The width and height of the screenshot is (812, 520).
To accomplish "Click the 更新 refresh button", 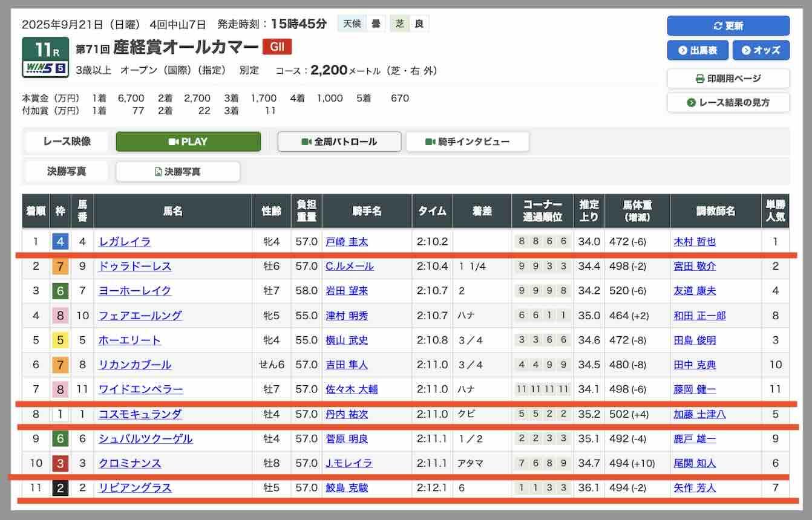I will 728,26.
